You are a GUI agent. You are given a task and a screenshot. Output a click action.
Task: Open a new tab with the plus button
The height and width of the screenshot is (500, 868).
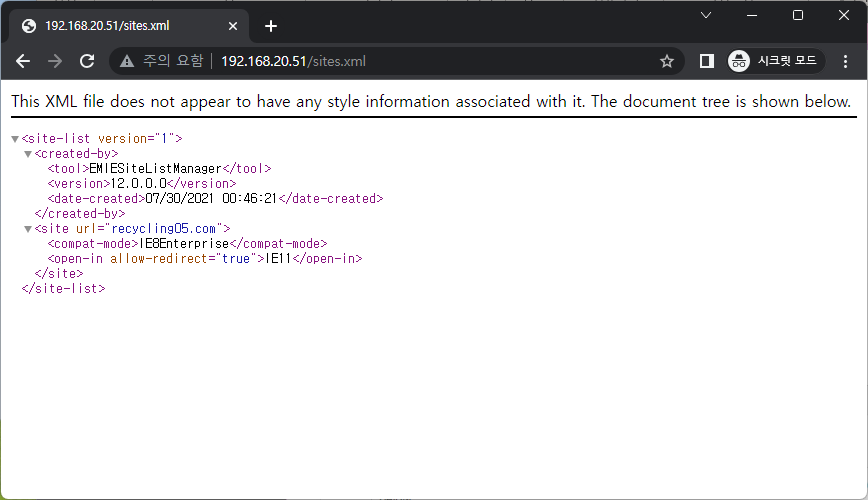271,26
